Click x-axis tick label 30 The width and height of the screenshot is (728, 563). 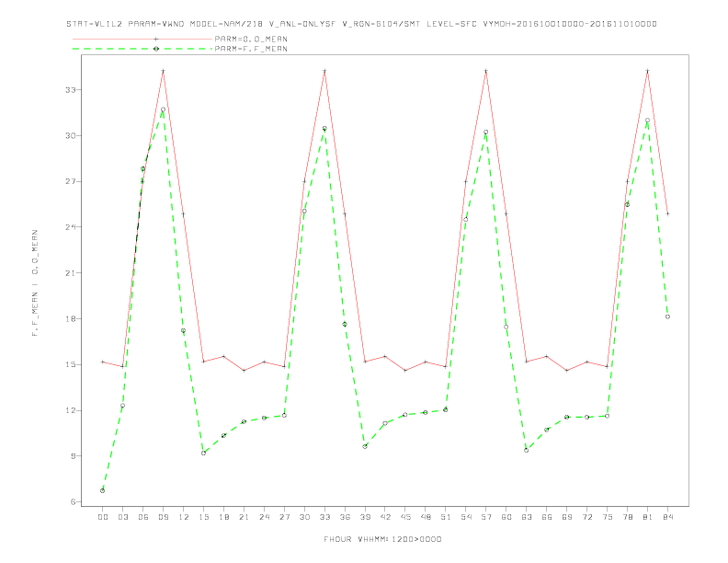304,517
